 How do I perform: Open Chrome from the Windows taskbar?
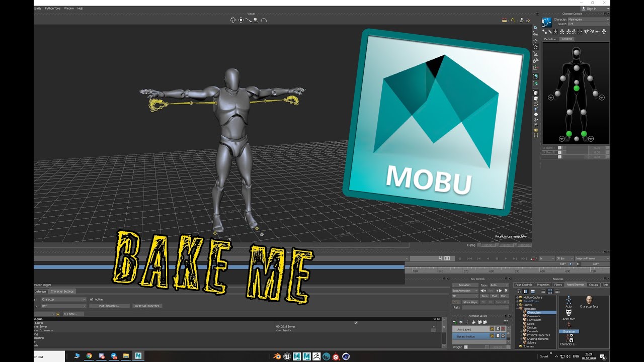tap(89, 356)
